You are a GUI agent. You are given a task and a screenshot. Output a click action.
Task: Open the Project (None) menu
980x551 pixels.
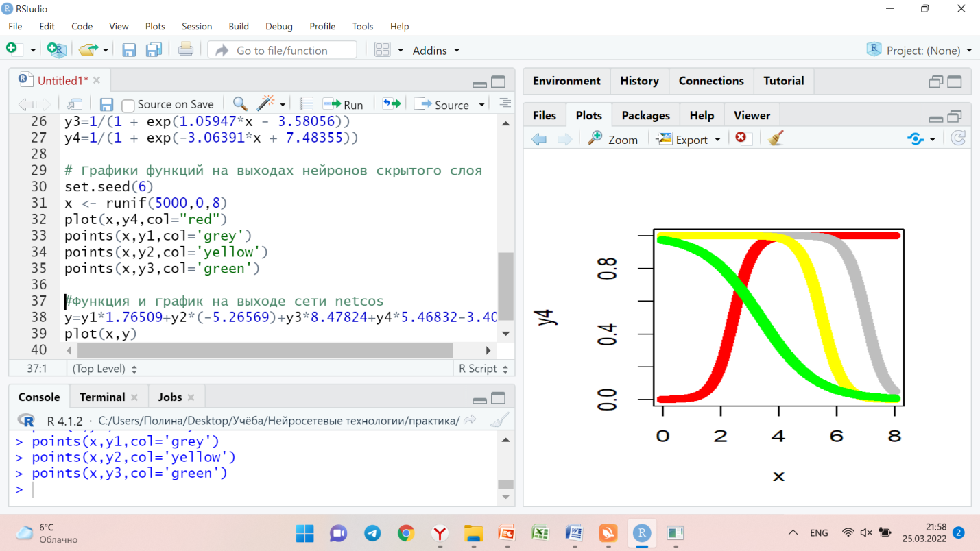pyautogui.click(x=920, y=50)
